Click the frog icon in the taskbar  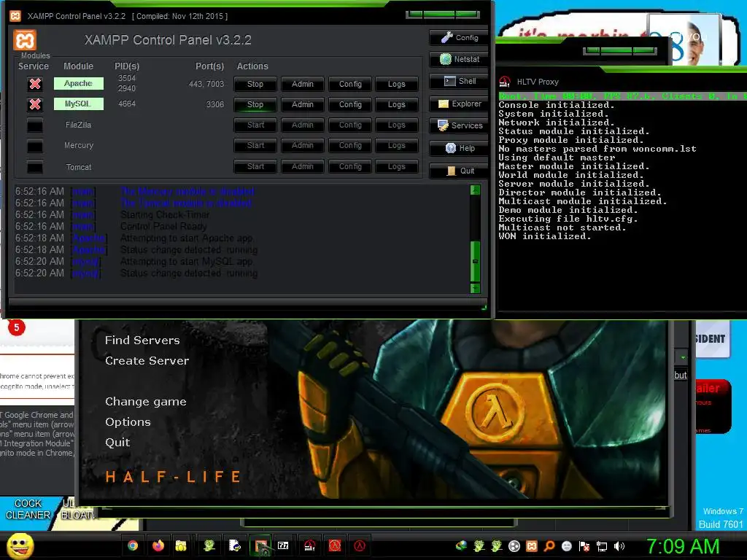coord(209,545)
